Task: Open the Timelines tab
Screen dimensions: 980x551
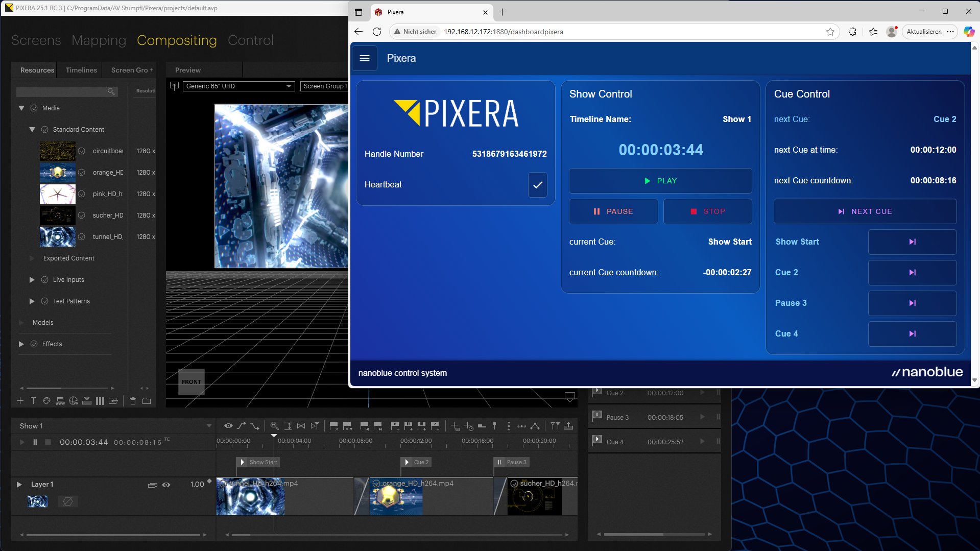Action: pyautogui.click(x=81, y=70)
